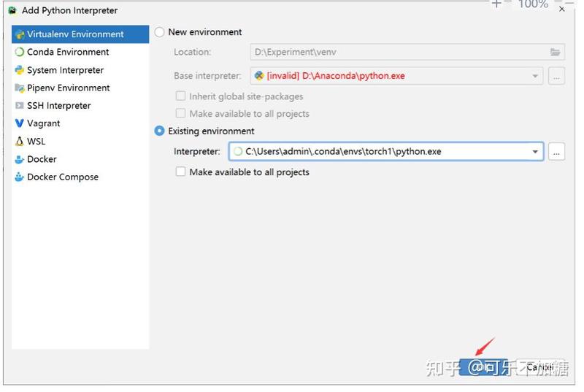Screen dimensions: 584x392
Task: Select Docker interpreter type
Action: (x=80, y=159)
